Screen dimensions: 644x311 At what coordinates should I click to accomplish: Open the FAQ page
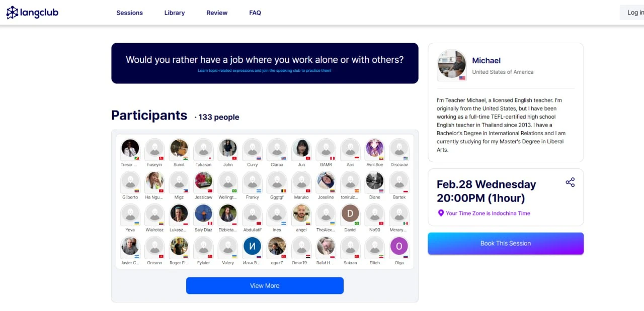tap(255, 13)
